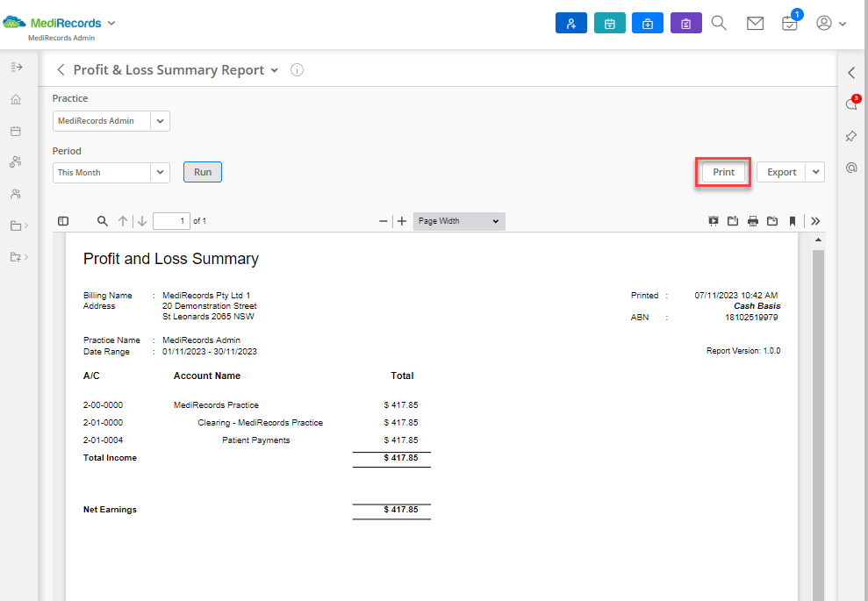Click the ABN number 18102519979
Viewport: 868px width, 601px height.
[751, 317]
